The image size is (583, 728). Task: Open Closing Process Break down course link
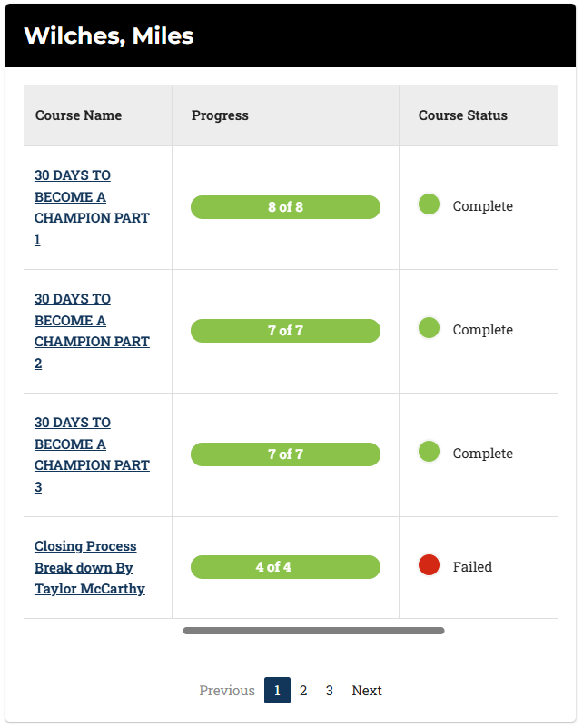tap(89, 567)
